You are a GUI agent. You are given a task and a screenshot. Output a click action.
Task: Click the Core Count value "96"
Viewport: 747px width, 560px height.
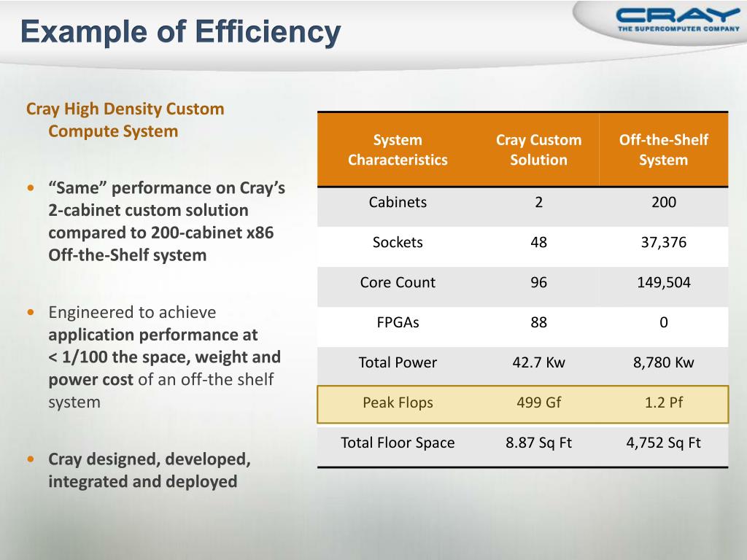(539, 282)
